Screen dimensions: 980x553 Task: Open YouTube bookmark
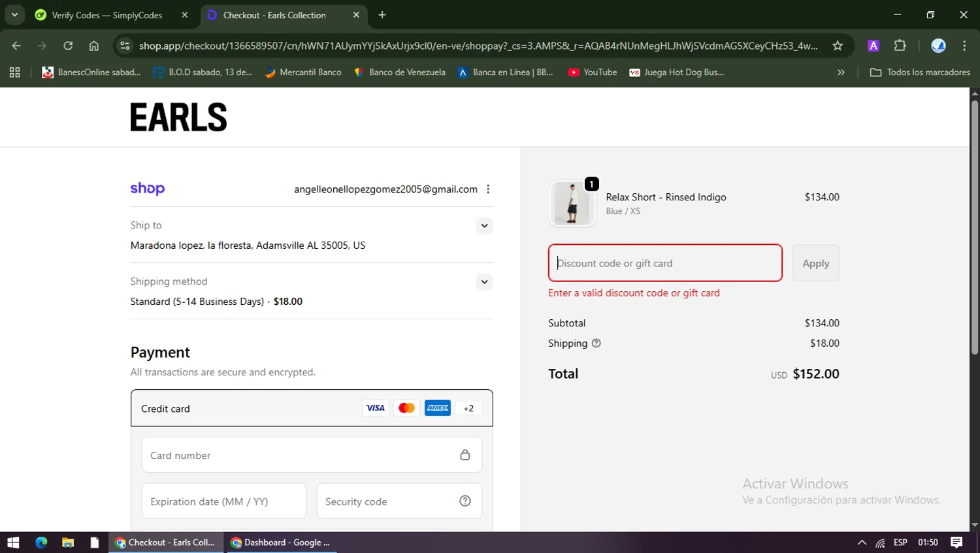click(593, 72)
